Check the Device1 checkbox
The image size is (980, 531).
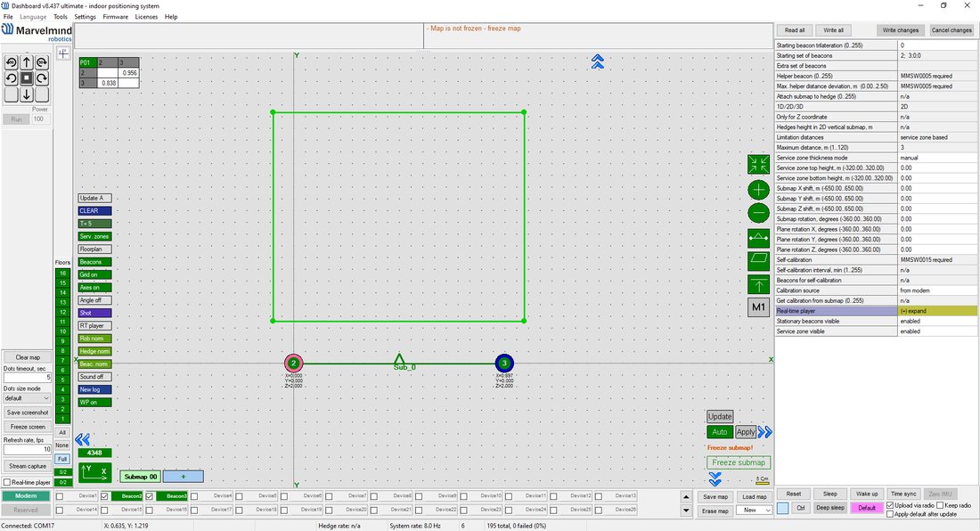coord(60,496)
